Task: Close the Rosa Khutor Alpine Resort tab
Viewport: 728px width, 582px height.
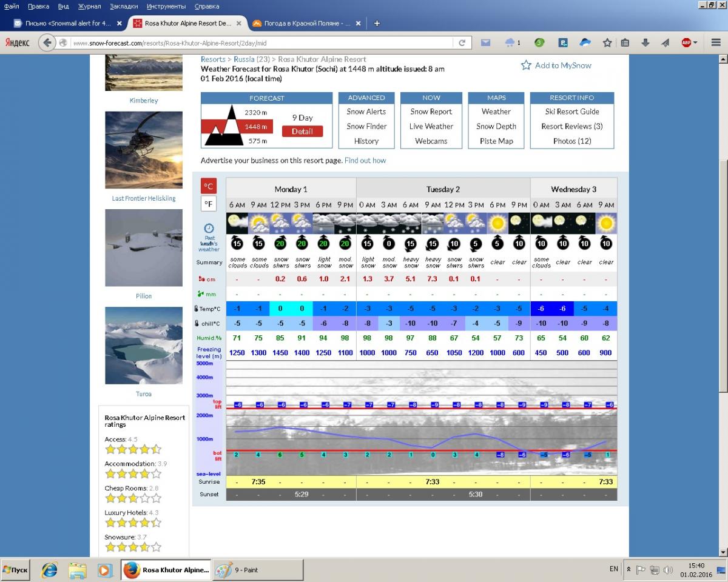Action: pos(239,24)
